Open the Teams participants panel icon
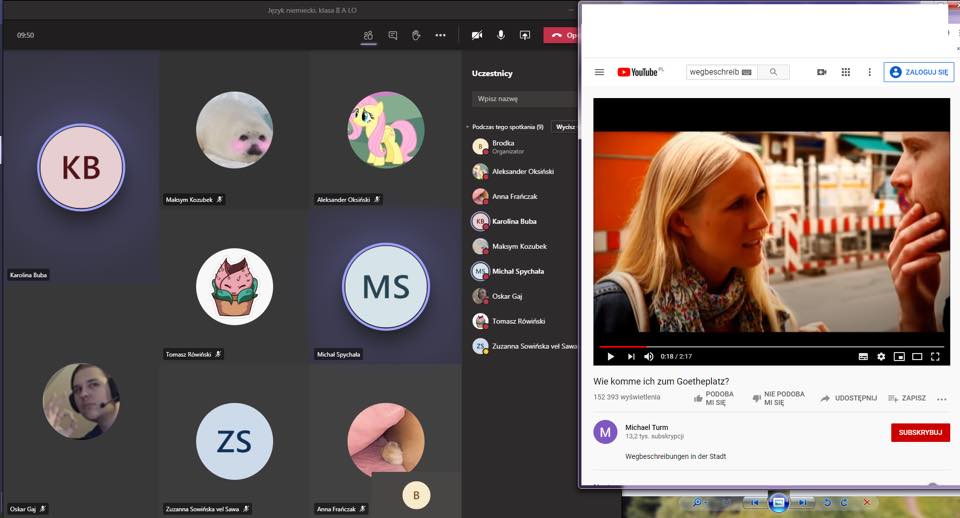The width and height of the screenshot is (960, 518). click(368, 35)
